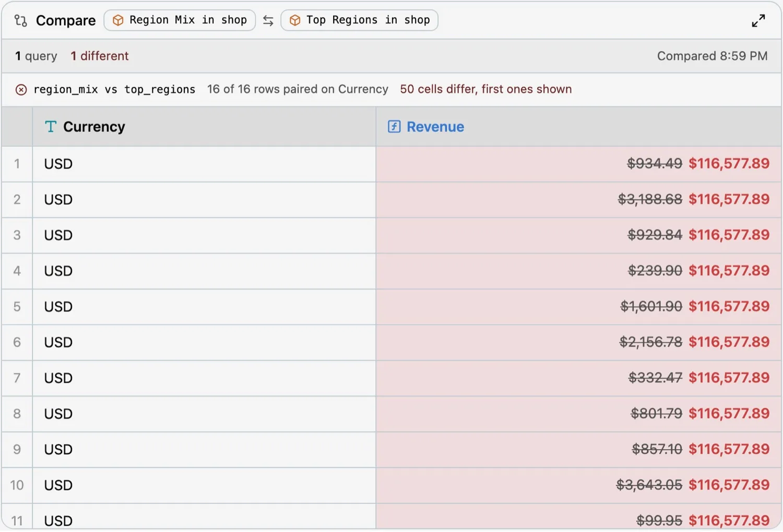Click the Compare branch icon

(21, 20)
